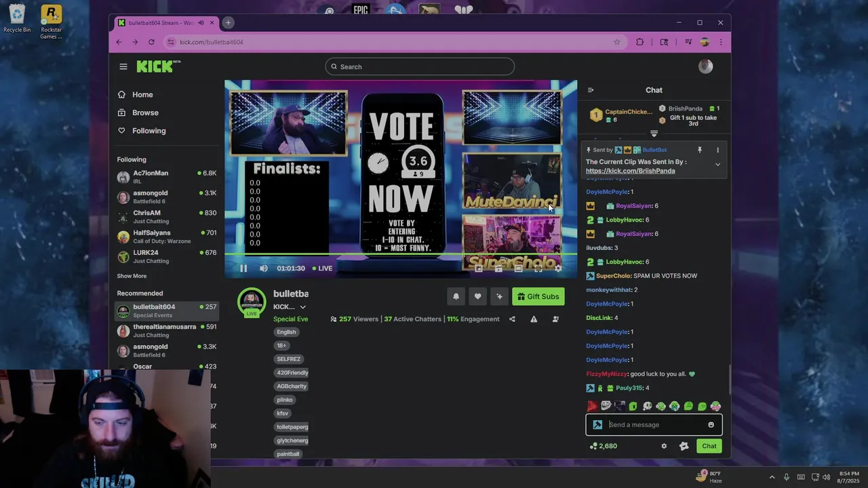868x488 pixels.
Task: Insert the skull emote from quick emotes
Action: click(x=647, y=406)
